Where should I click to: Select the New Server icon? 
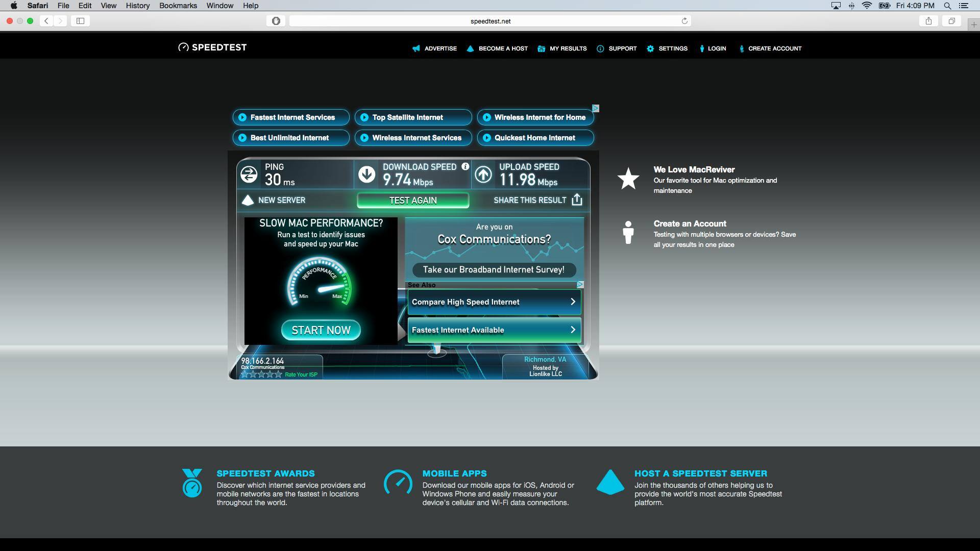(x=248, y=200)
